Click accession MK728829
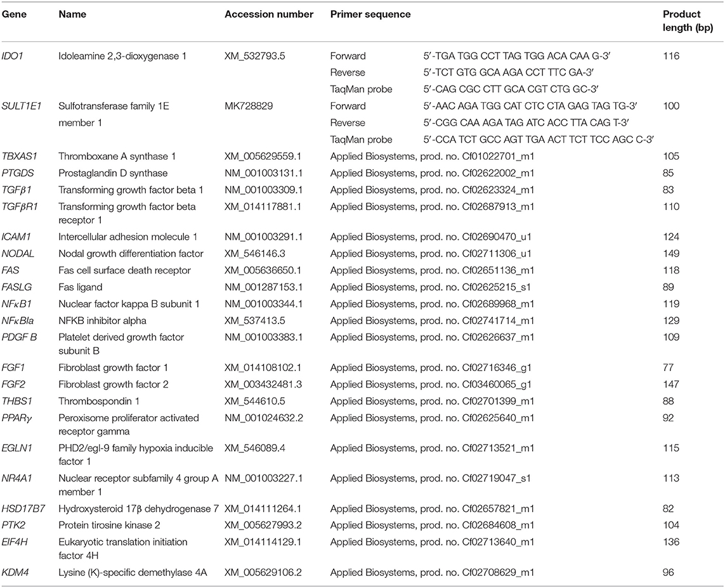Image resolution: width=725 pixels, height=588 pixels. click(248, 106)
